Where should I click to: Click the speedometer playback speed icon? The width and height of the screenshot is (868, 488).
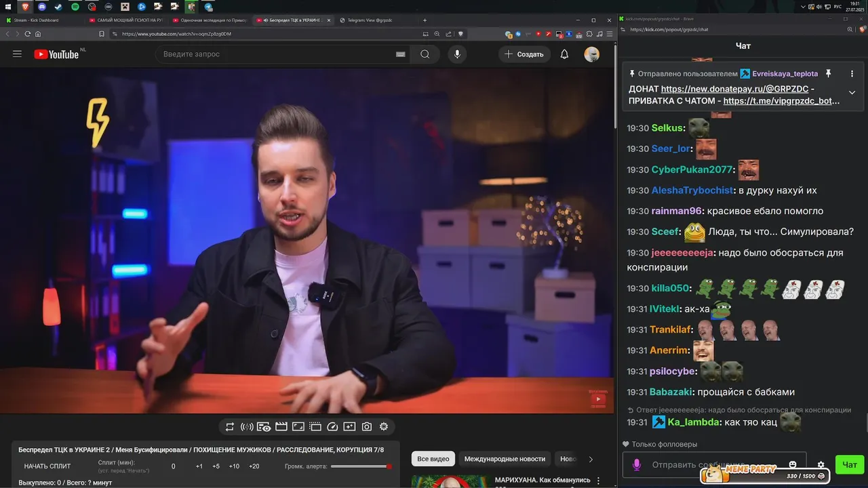(332, 426)
